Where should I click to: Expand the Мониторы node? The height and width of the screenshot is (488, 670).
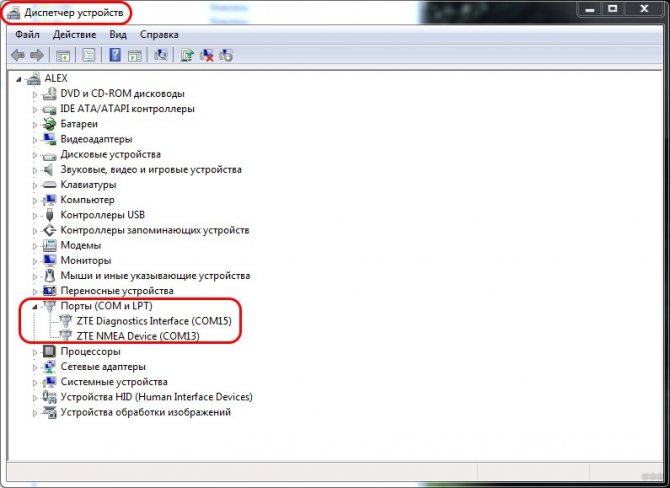[x=35, y=261]
